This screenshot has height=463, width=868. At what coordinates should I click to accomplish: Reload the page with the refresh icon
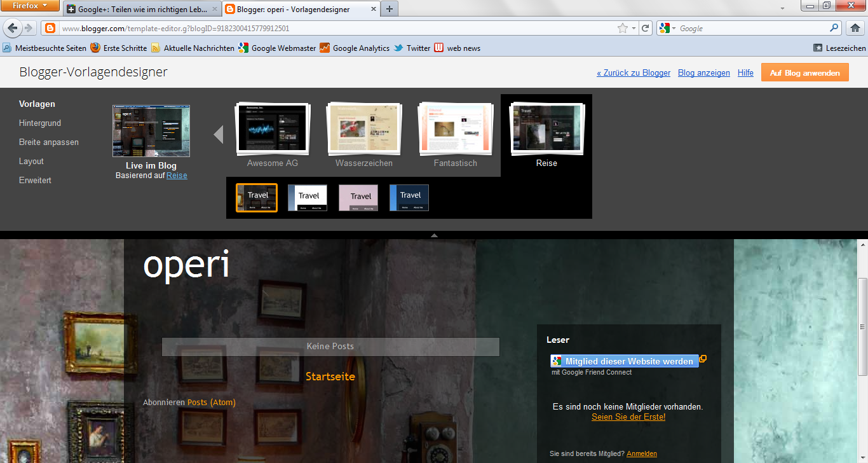click(x=645, y=28)
